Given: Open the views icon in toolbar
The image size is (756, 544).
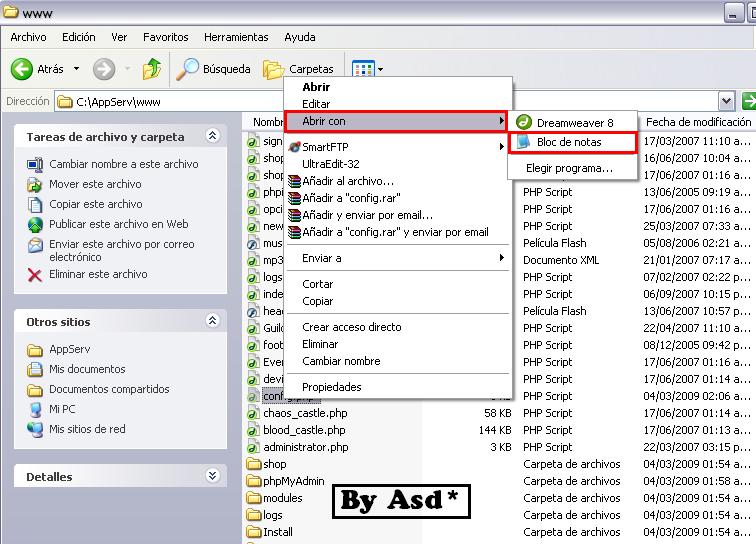Looking at the screenshot, I should click(363, 69).
